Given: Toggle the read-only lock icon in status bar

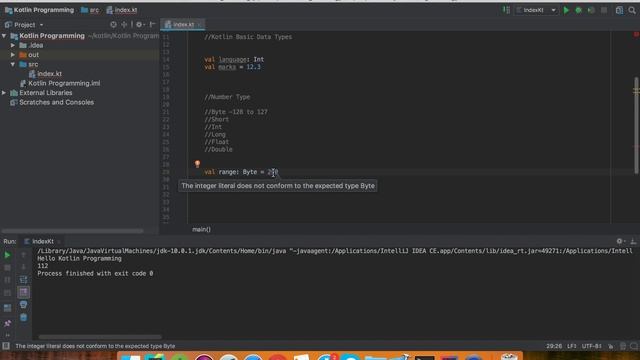Looking at the screenshot, I should 611,347.
